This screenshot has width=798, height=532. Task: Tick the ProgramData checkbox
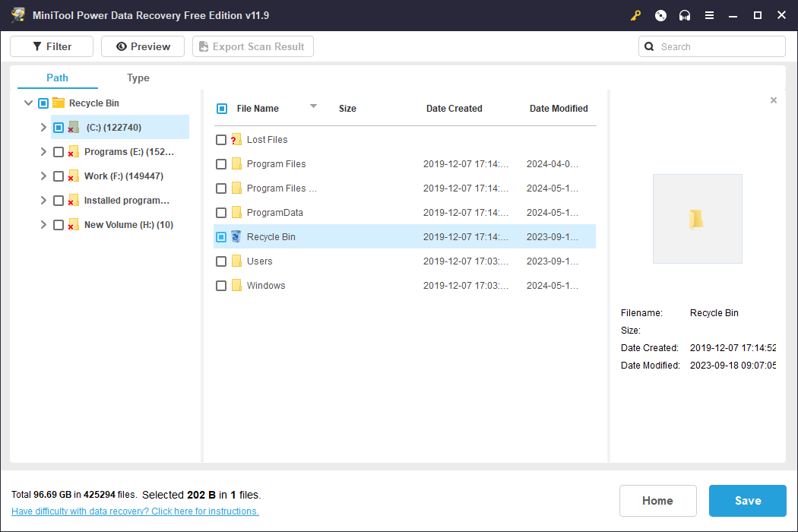(221, 212)
